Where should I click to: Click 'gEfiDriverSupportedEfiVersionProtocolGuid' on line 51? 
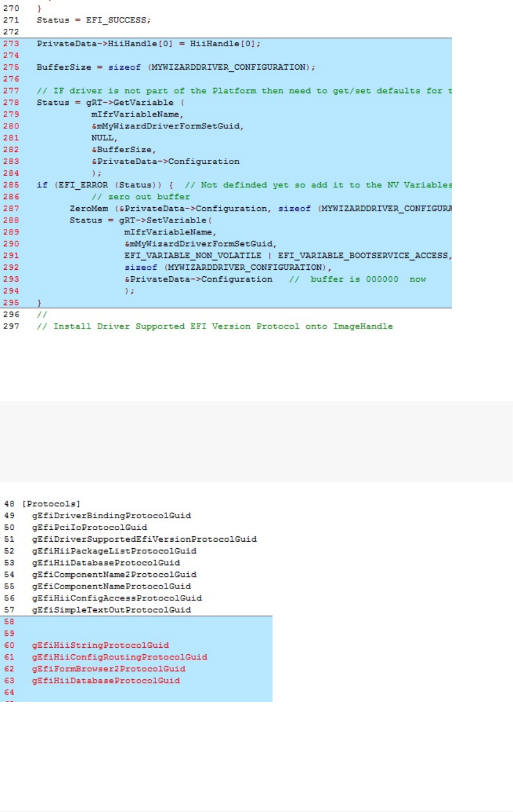(144, 540)
